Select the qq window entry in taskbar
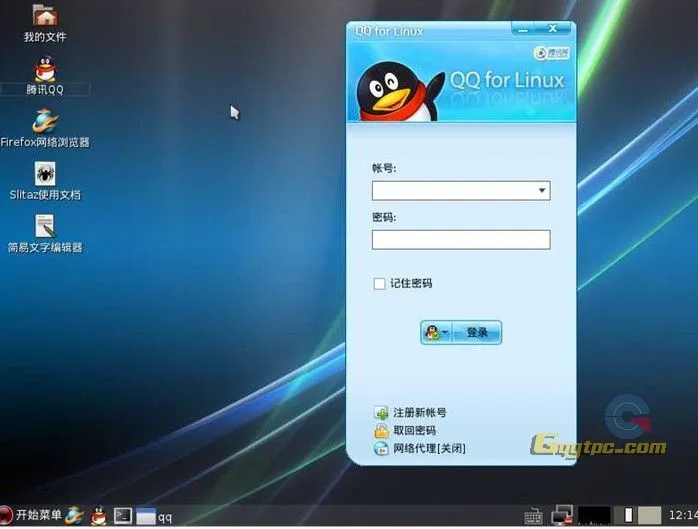The width and height of the screenshot is (698, 529). pyautogui.click(x=154, y=517)
